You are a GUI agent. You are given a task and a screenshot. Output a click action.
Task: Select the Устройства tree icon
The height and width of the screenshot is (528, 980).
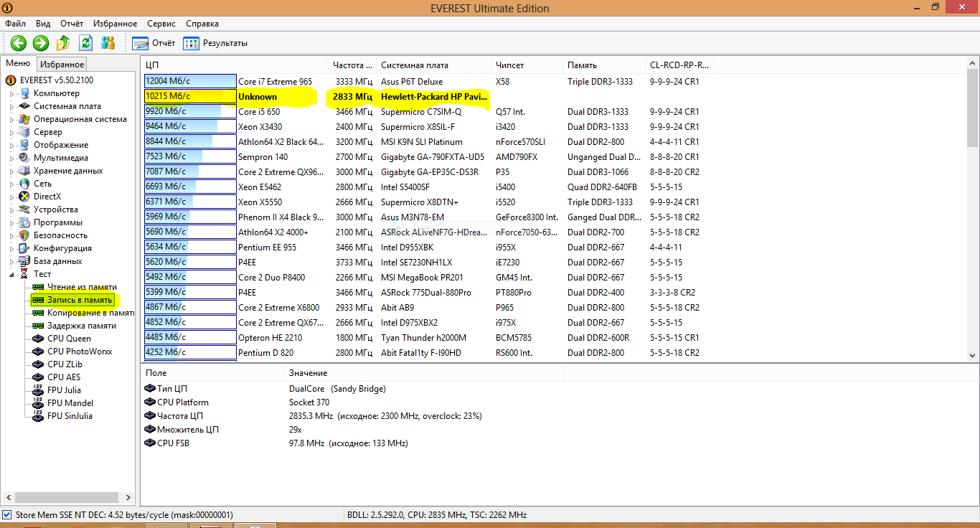click(x=25, y=209)
